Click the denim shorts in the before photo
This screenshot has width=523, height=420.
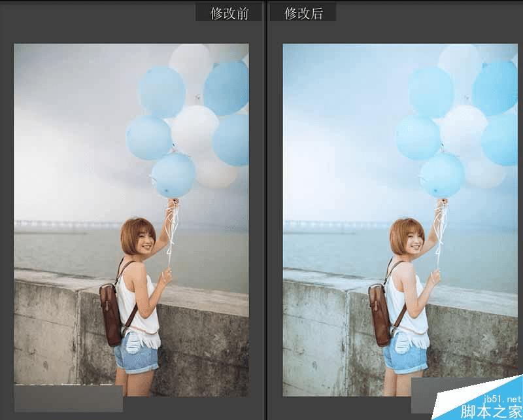136,353
